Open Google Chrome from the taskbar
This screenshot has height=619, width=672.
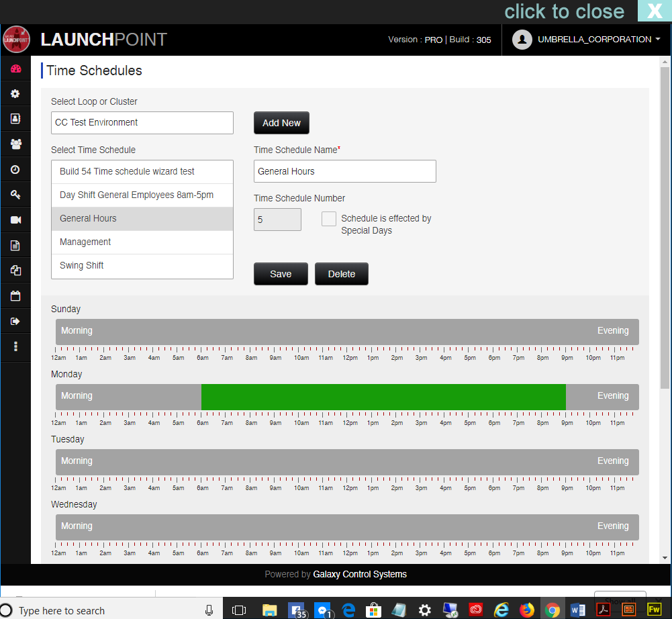(553, 610)
